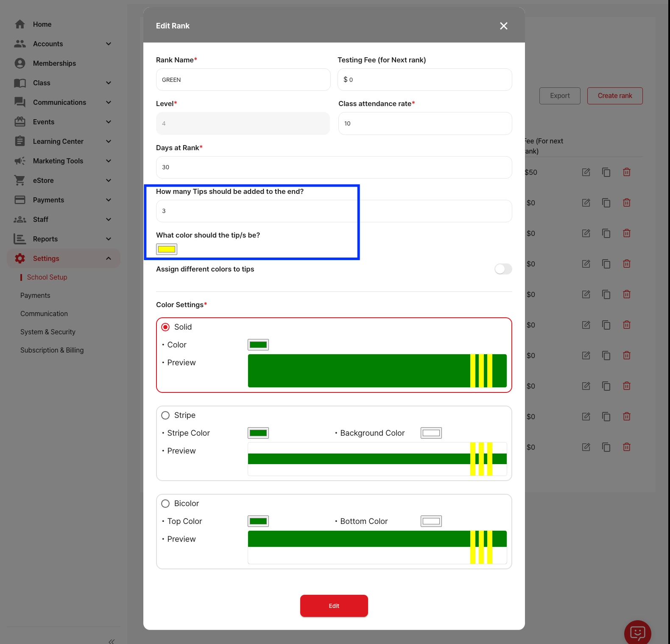Open Subscription & Billing settings
The width and height of the screenshot is (670, 644).
click(x=52, y=350)
